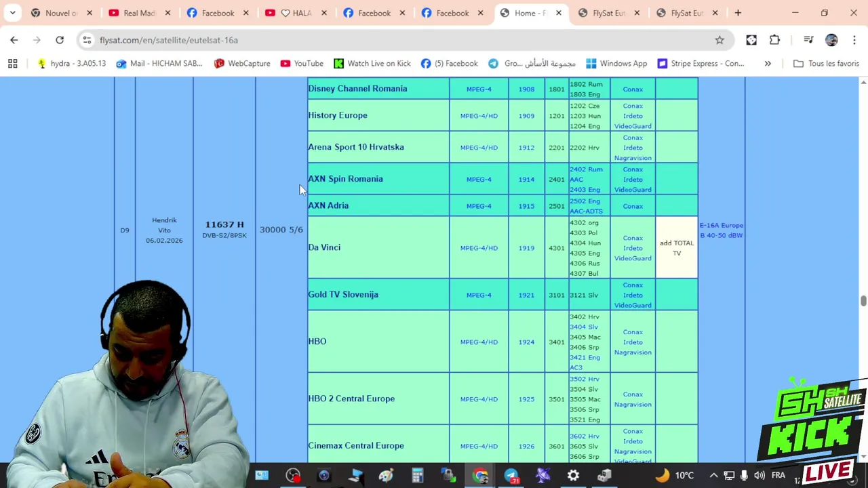
Task: Click the 'add TOTAL TV' cell
Action: pyautogui.click(x=677, y=248)
